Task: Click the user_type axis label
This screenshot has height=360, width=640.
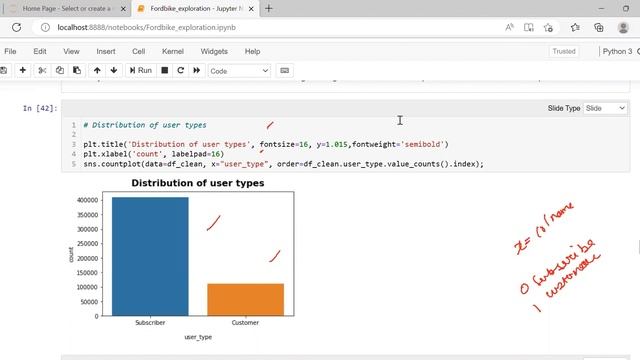Action: (198, 337)
